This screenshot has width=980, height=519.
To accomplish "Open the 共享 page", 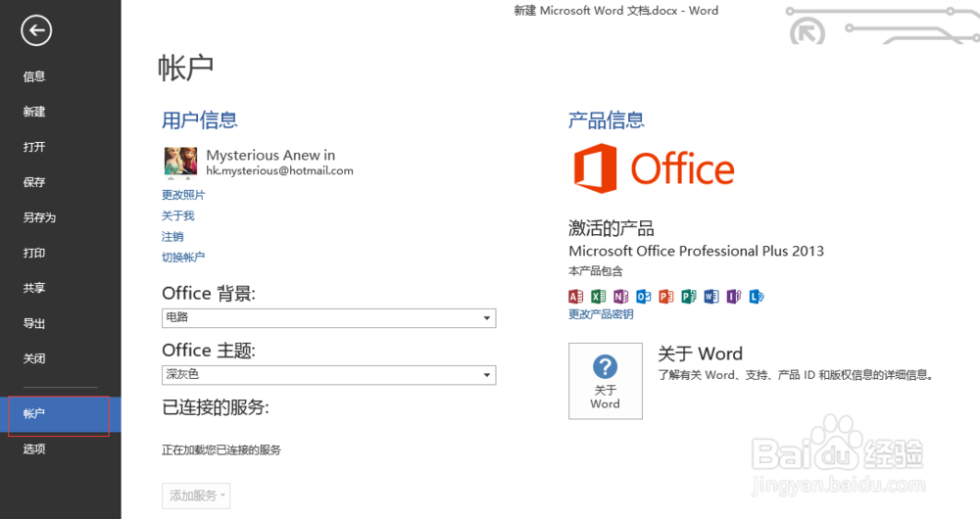I will pyautogui.click(x=34, y=288).
